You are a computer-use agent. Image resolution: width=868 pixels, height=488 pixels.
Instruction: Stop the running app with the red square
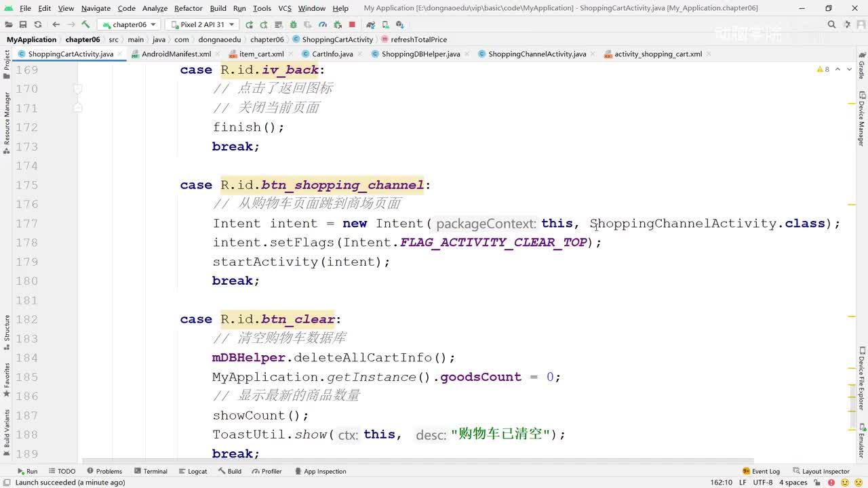[x=352, y=24]
